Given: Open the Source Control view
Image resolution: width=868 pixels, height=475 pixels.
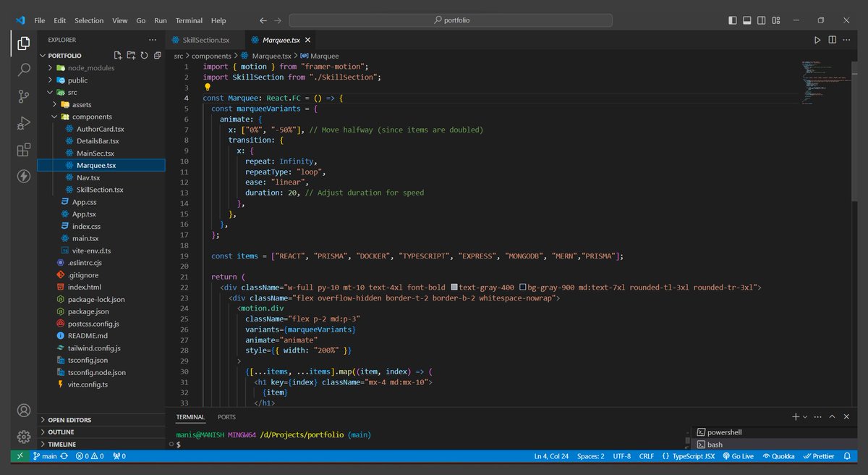Looking at the screenshot, I should [x=23, y=96].
